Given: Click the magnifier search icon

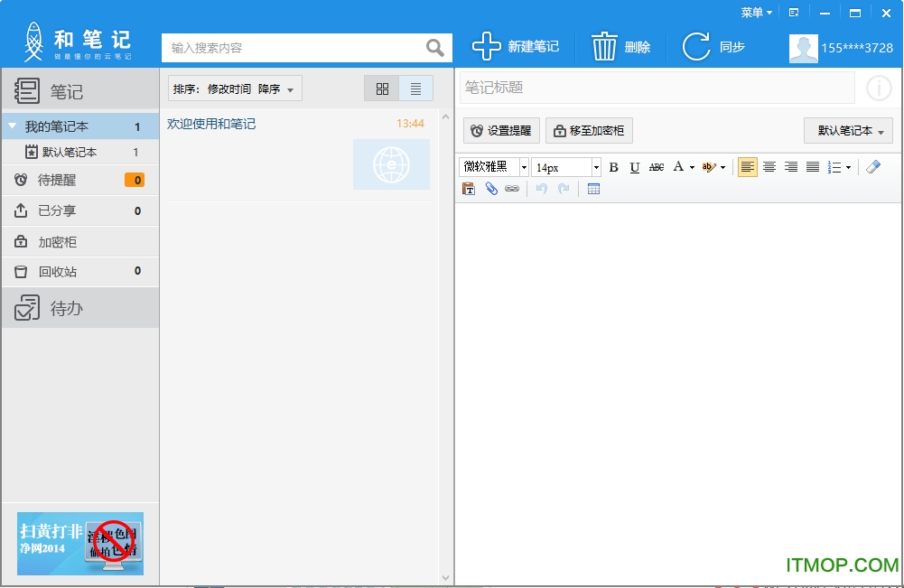Looking at the screenshot, I should click(434, 47).
